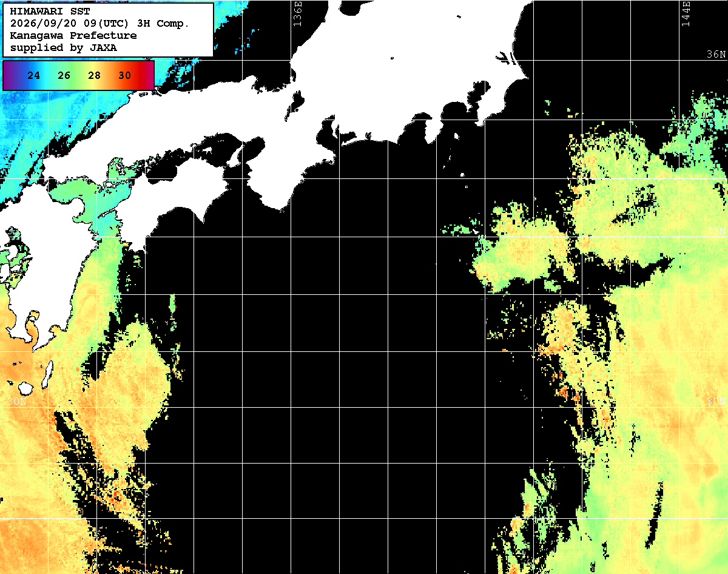
Task: Click the "supplied by JAXA" credit line
Action: (x=64, y=47)
